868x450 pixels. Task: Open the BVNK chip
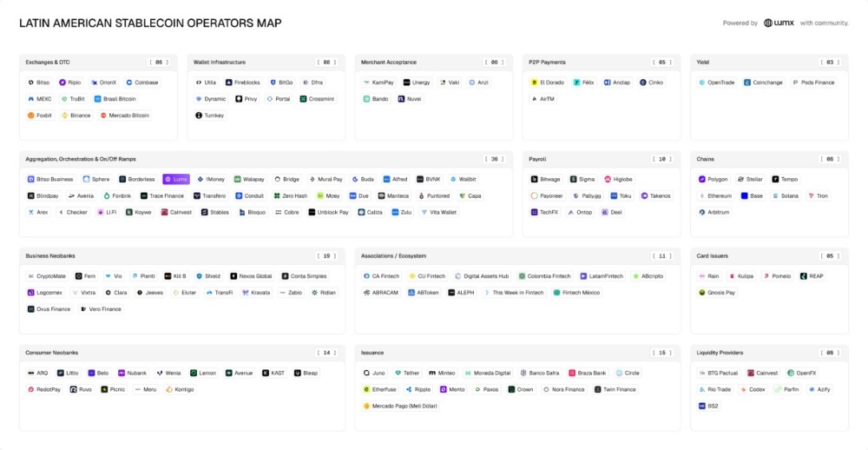pyautogui.click(x=428, y=180)
